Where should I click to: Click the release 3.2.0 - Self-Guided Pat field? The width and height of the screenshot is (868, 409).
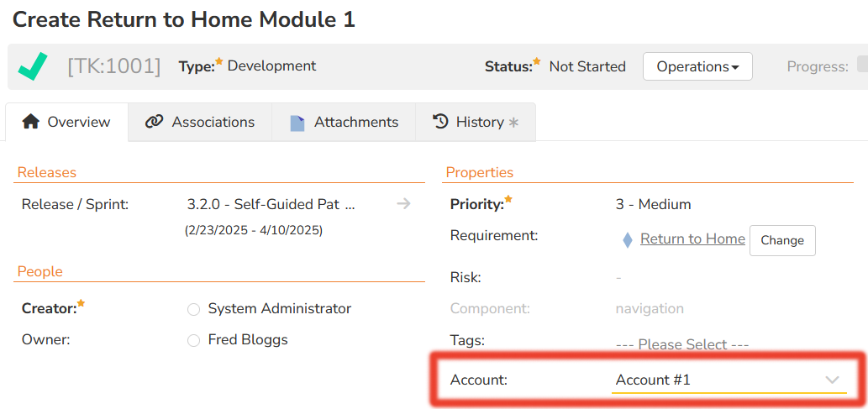(271, 204)
